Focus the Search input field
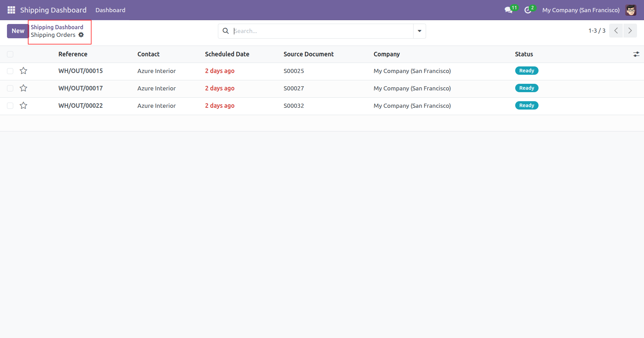Viewport: 644px width, 338px height. [x=322, y=31]
